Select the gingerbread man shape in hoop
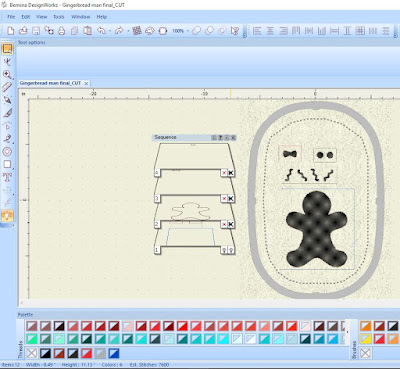Image resolution: width=400 pixels, height=369 pixels. [x=316, y=230]
